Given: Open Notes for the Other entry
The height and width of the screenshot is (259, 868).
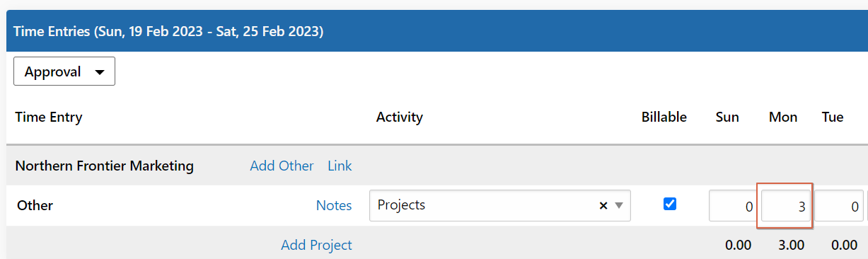Looking at the screenshot, I should (x=334, y=205).
